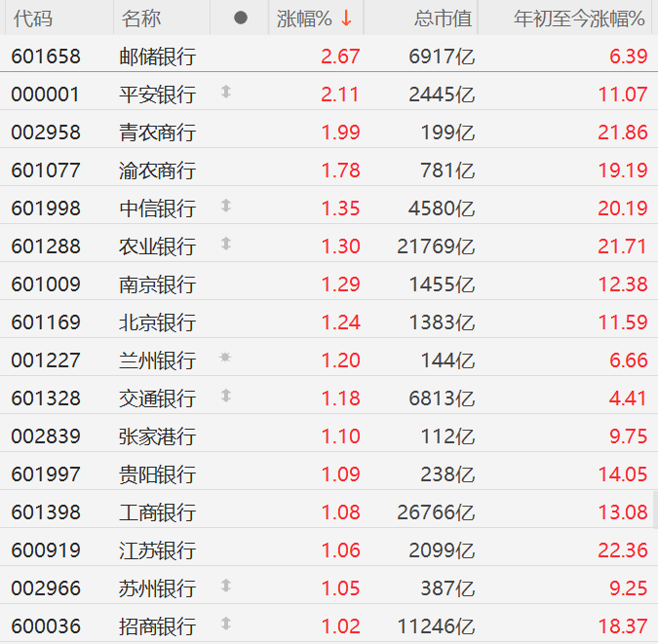The height and width of the screenshot is (644, 658).
Task: Select the 邮储银行 row name
Action: (x=157, y=57)
